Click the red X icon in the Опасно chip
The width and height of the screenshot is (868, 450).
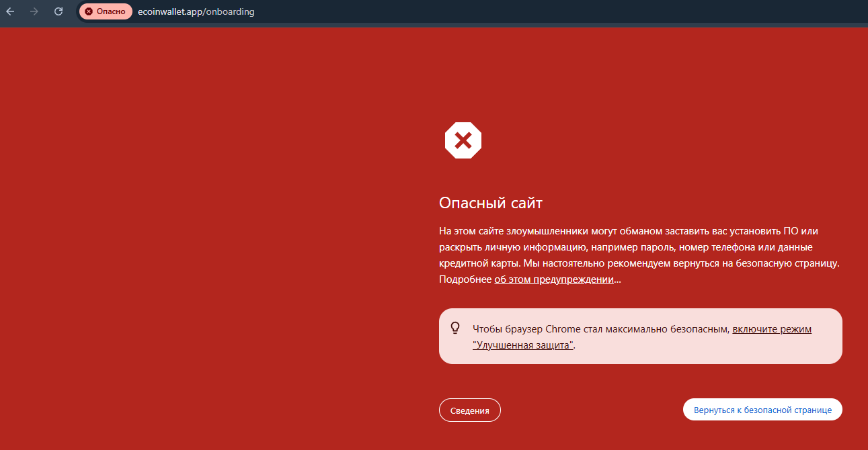(x=89, y=11)
